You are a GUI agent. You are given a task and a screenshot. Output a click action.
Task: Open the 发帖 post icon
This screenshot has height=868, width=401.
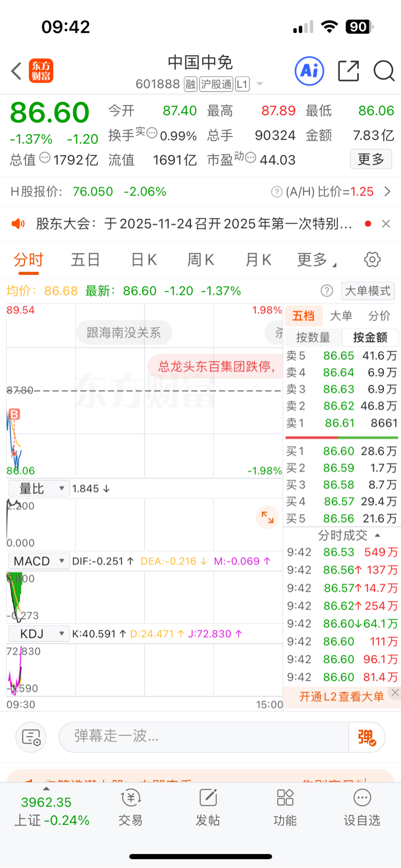(x=208, y=807)
